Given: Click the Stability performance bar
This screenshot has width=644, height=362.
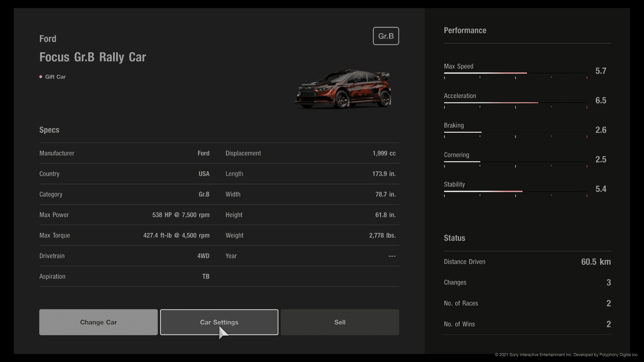Looking at the screenshot, I should [516, 191].
